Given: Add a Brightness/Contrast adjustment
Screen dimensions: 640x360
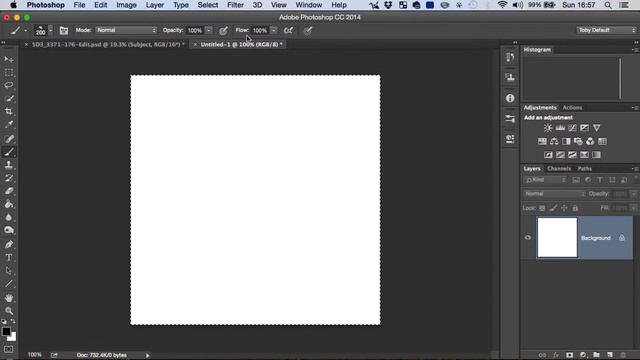Looking at the screenshot, I should [548, 128].
